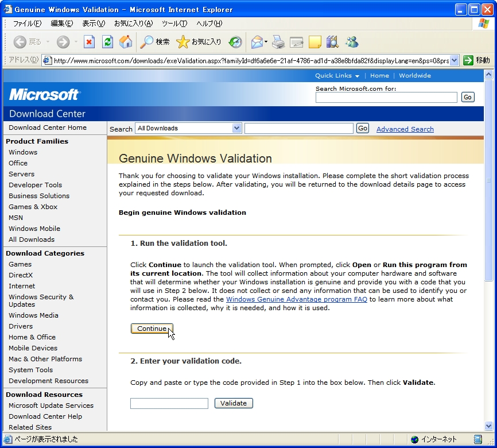Open the All Downloads search category dropdown
Image resolution: width=497 pixels, height=448 pixels.
(236, 128)
